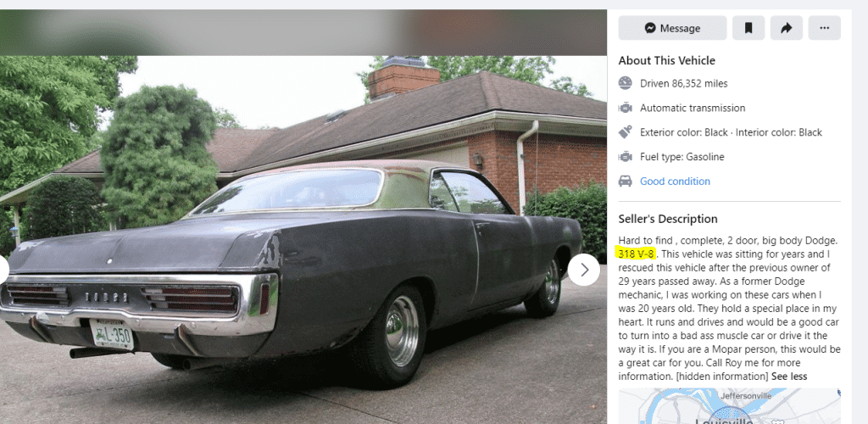Click the car icon beside Good condition
This screenshot has height=424, width=868.
(x=625, y=181)
